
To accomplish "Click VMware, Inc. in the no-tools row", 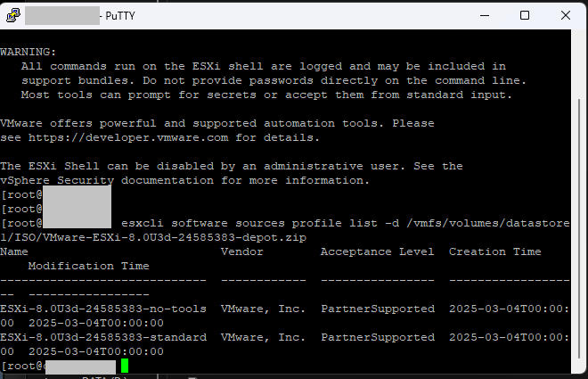I will (263, 309).
